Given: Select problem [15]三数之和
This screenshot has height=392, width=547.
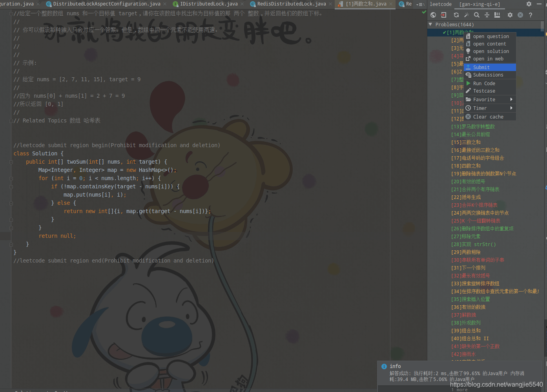Looking at the screenshot, I should click(466, 142).
